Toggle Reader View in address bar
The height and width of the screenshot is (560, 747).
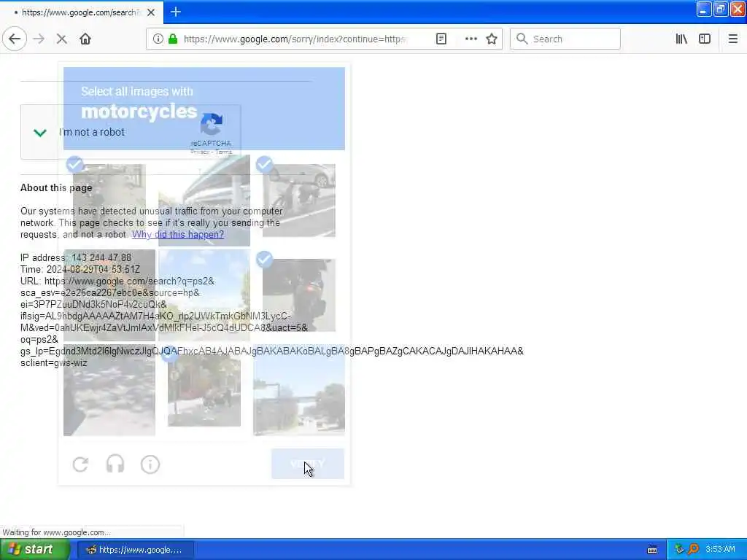(x=441, y=39)
